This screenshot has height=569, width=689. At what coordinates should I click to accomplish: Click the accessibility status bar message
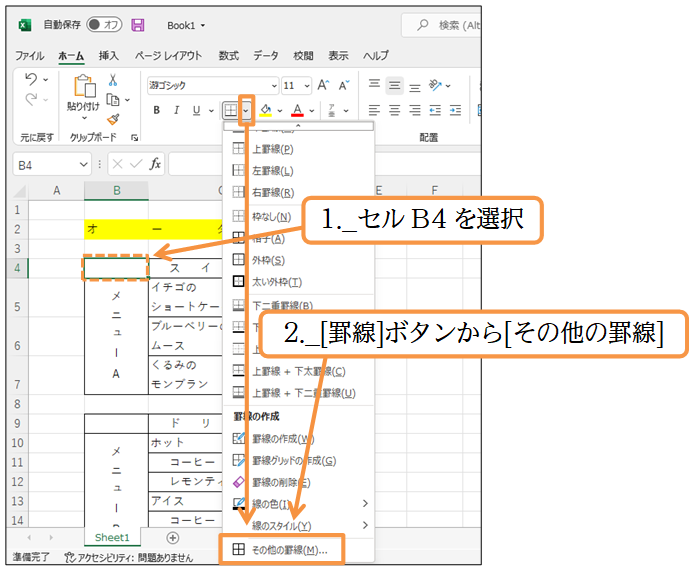click(x=129, y=557)
